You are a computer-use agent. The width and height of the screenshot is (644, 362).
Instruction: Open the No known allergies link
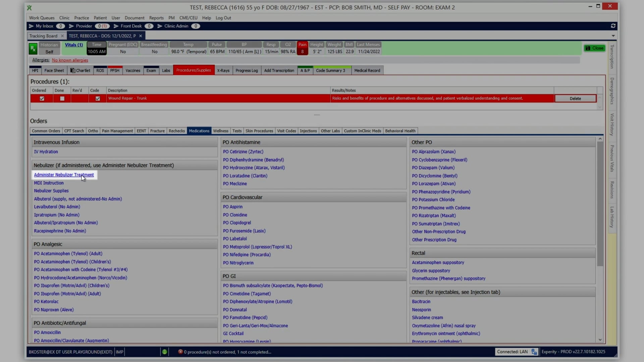[x=70, y=60]
